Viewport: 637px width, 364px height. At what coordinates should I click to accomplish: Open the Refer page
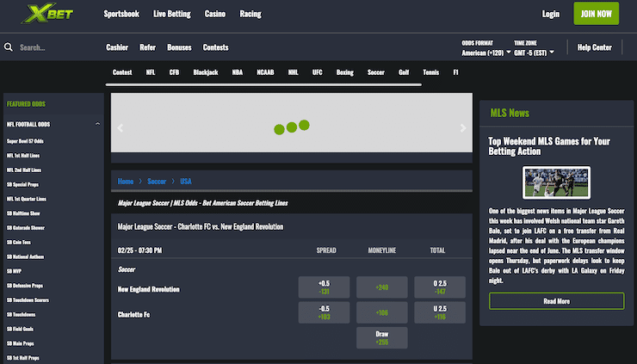pos(147,47)
